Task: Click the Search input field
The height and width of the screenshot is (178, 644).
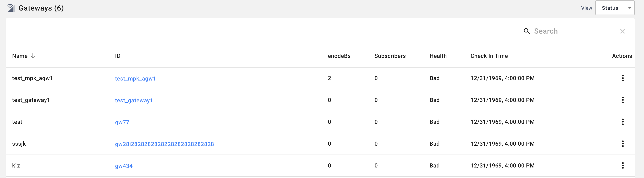Action: click(563, 31)
